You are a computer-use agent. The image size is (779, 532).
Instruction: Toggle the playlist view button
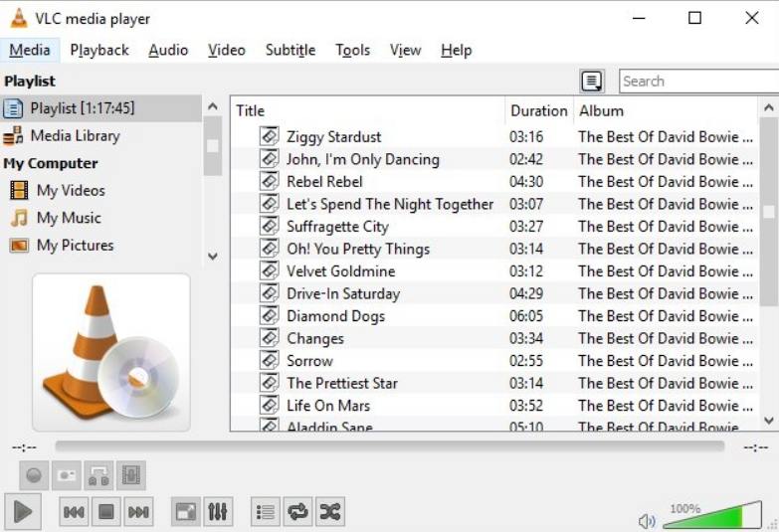(x=266, y=512)
